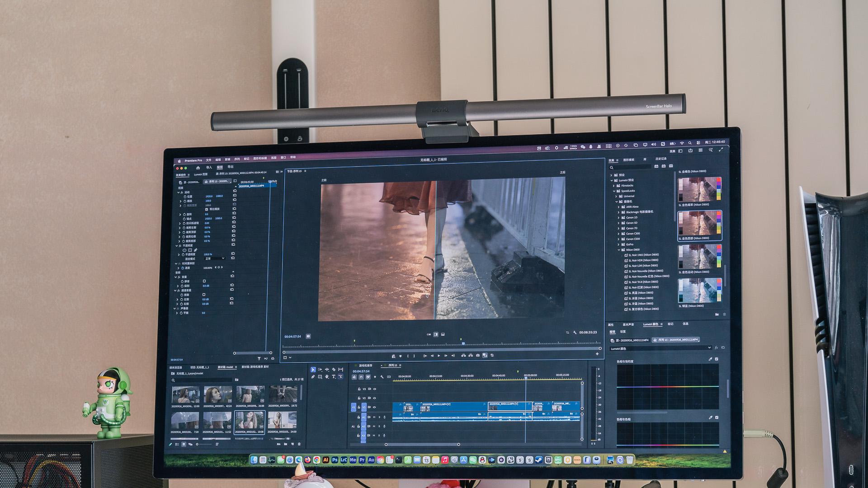This screenshot has width=868, height=488.
Task: Mute audio track A1 with the M button
Action: (374, 417)
